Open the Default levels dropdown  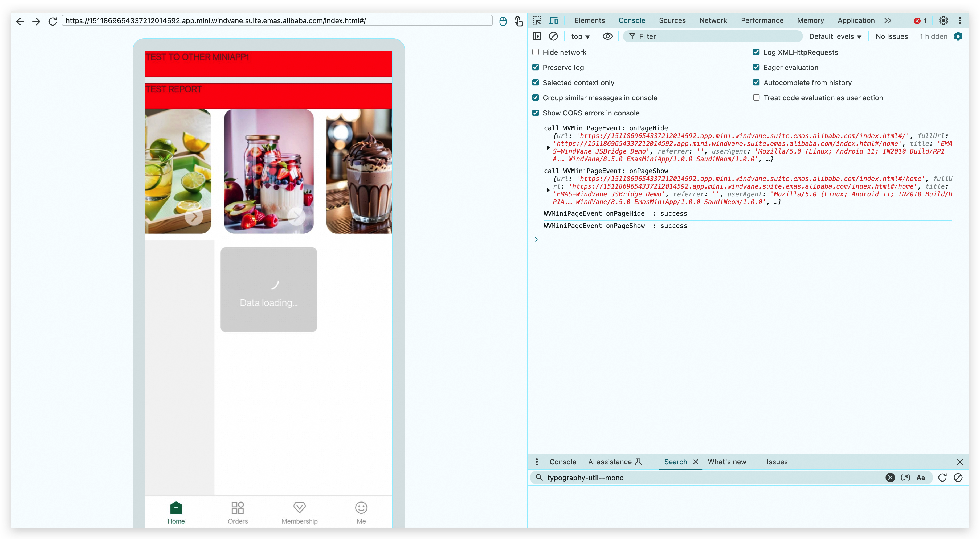coord(835,36)
